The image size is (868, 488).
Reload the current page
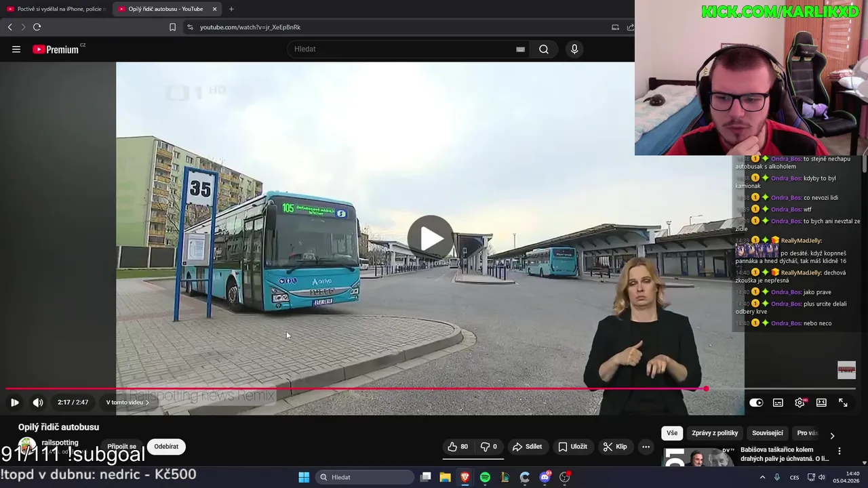[x=37, y=27]
